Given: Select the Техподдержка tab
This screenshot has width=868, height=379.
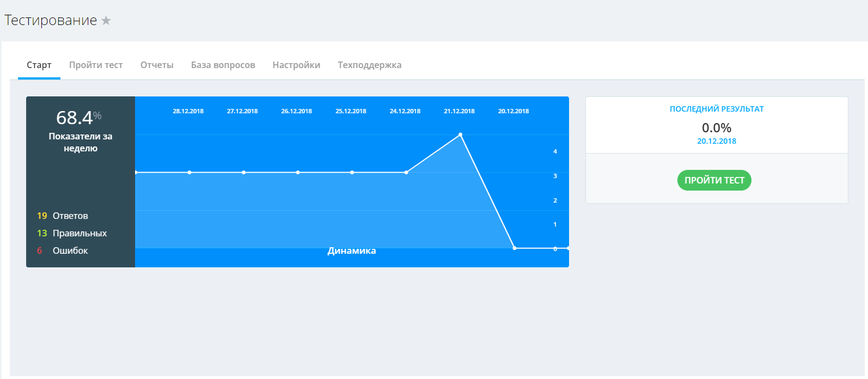Looking at the screenshot, I should [369, 65].
